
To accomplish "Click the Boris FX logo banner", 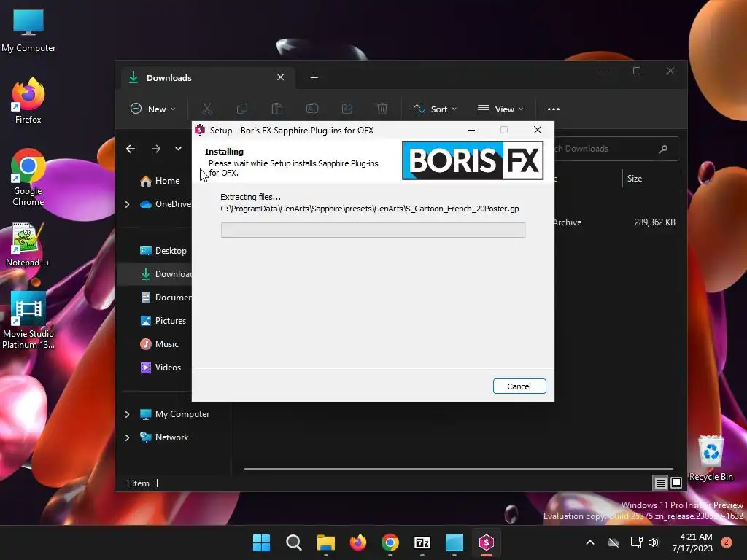I will click(473, 160).
